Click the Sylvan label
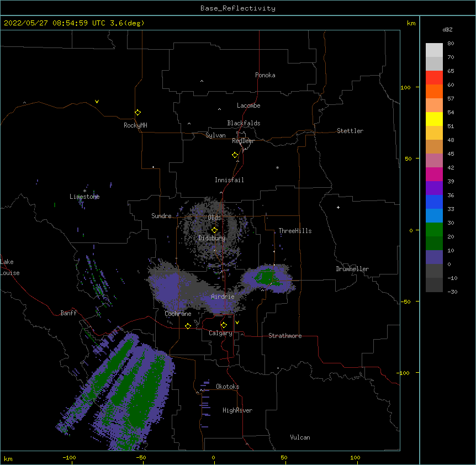This screenshot has height=465, width=476. click(x=215, y=135)
